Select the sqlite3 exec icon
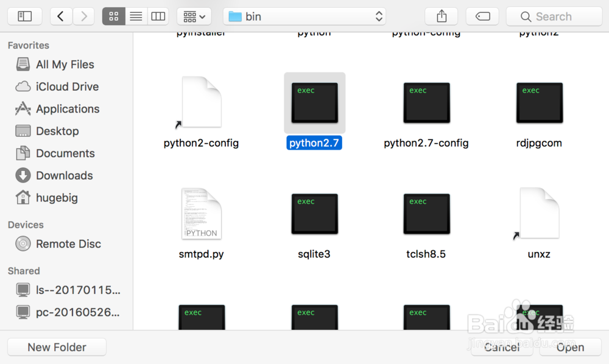The width and height of the screenshot is (609, 364). tap(315, 214)
